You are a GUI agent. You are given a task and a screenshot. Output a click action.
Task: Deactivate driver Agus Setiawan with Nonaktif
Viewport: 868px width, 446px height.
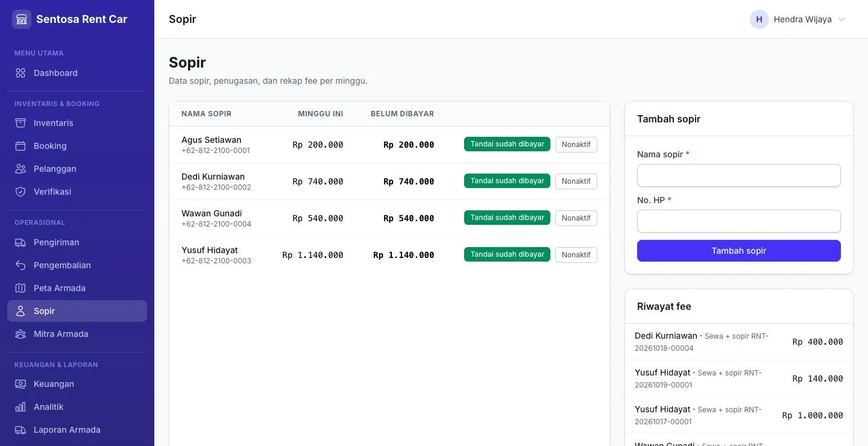point(576,145)
